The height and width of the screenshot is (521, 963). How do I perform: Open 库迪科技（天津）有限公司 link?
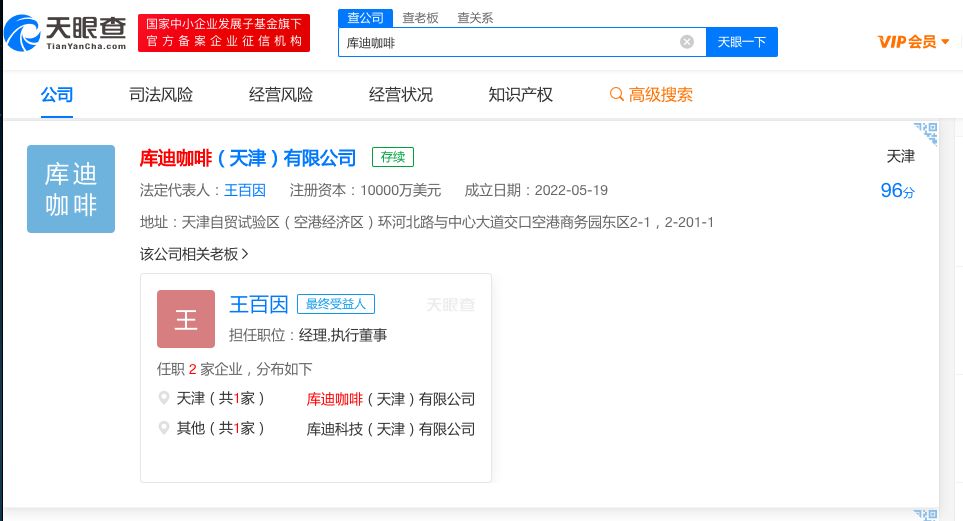click(x=391, y=429)
